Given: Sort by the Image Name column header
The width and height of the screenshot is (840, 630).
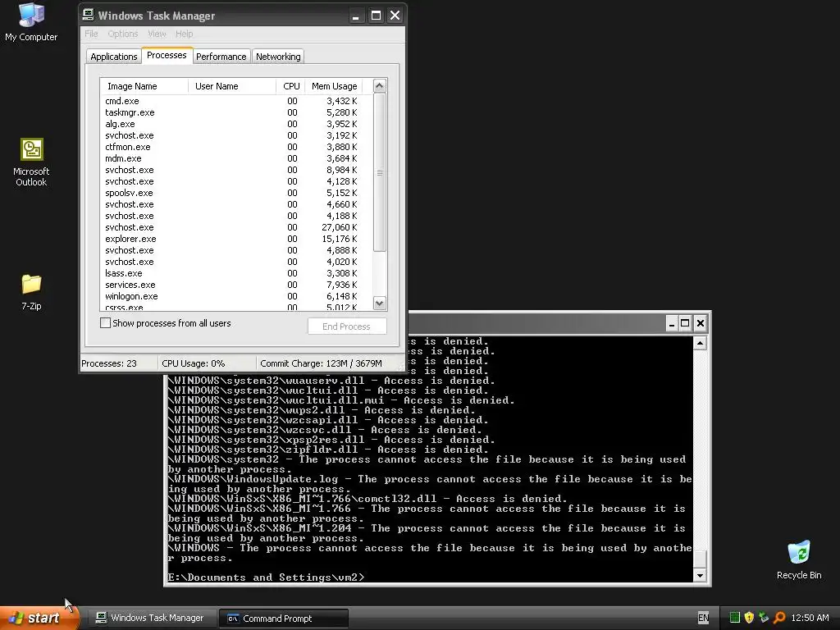Looking at the screenshot, I should coord(144,86).
